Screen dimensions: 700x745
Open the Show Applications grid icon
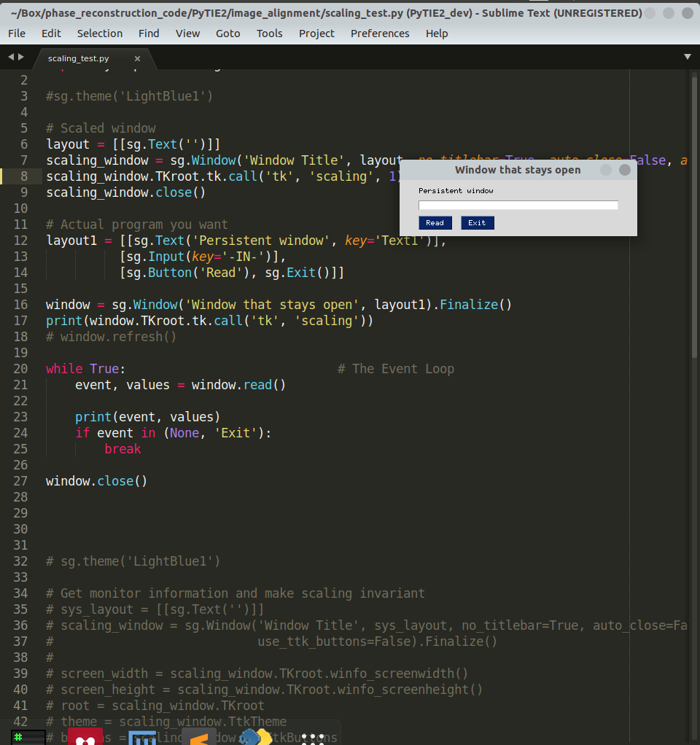[314, 738]
